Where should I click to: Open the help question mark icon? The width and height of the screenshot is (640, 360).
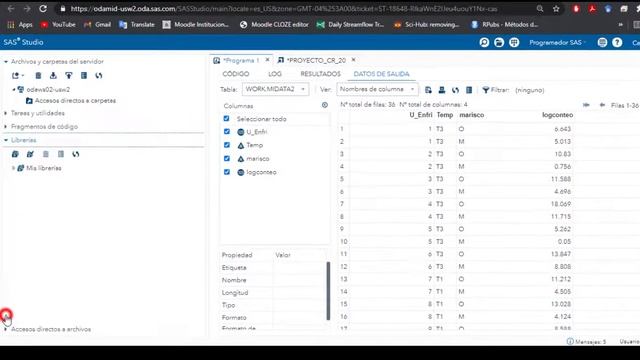(x=617, y=42)
